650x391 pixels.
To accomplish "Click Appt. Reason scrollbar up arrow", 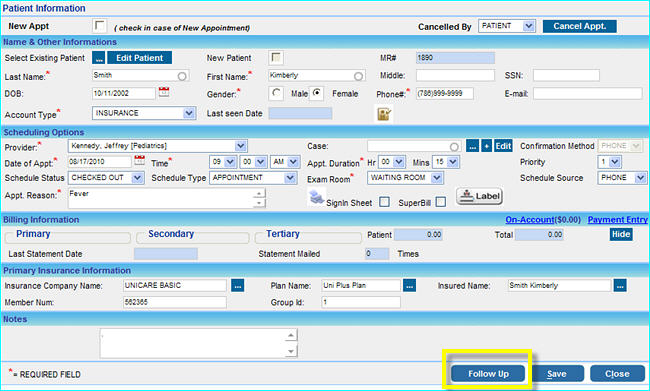I will pyautogui.click(x=259, y=193).
